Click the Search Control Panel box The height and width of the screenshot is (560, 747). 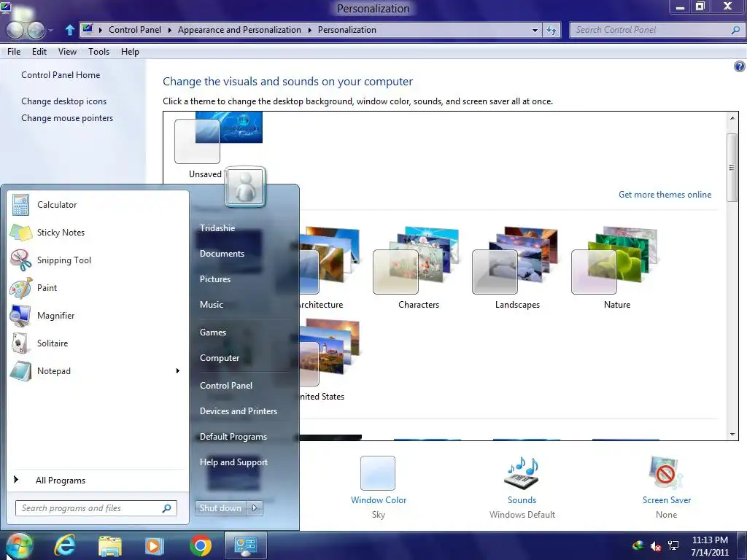point(656,30)
